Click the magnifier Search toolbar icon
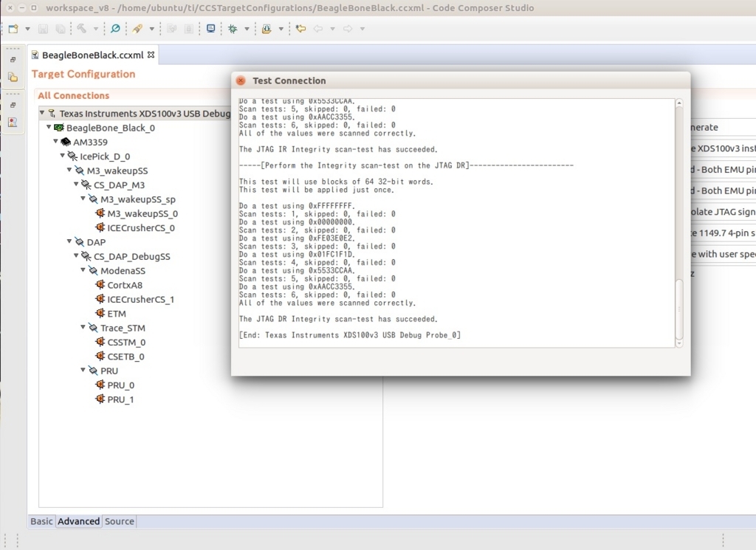Image resolution: width=756 pixels, height=550 pixels. 115,29
